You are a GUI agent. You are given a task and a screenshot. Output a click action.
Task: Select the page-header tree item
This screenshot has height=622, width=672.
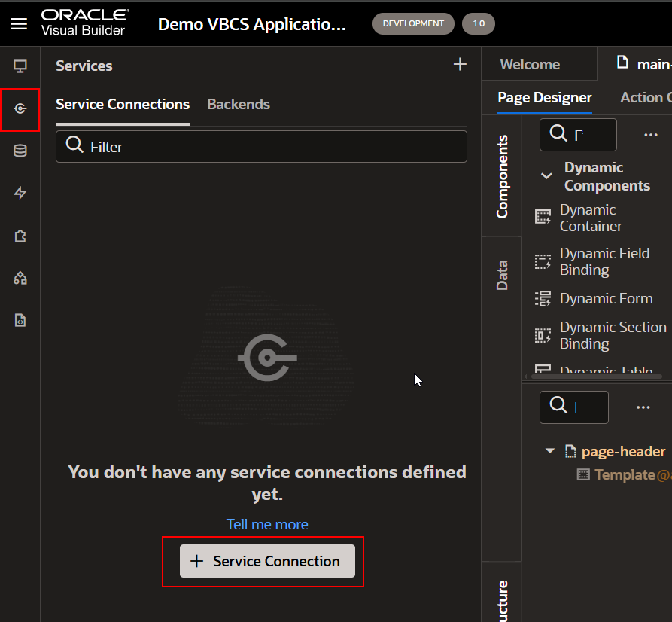(623, 451)
